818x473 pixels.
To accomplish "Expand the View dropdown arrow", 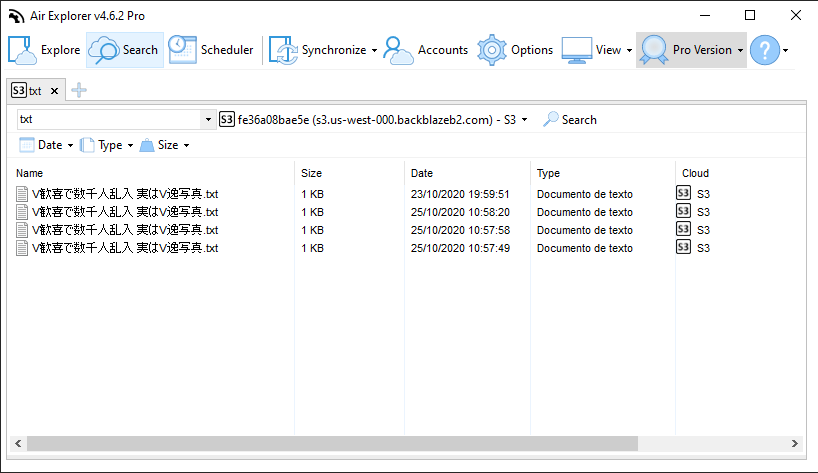I will pyautogui.click(x=629, y=51).
